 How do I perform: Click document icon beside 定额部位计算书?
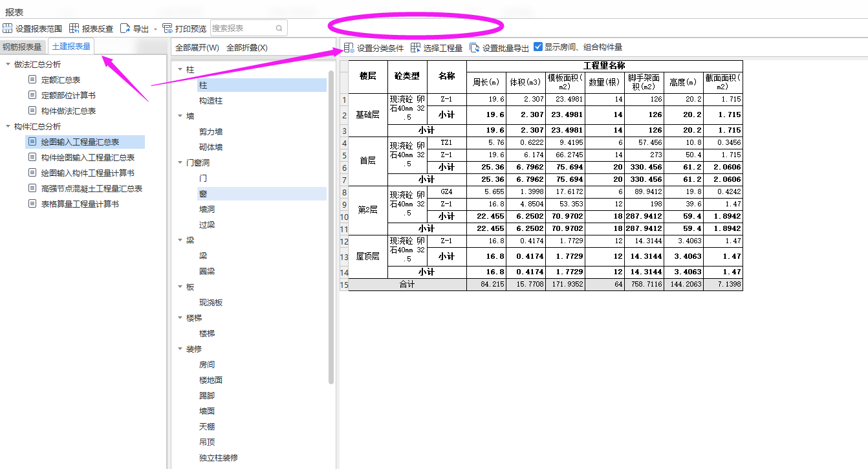[x=32, y=96]
